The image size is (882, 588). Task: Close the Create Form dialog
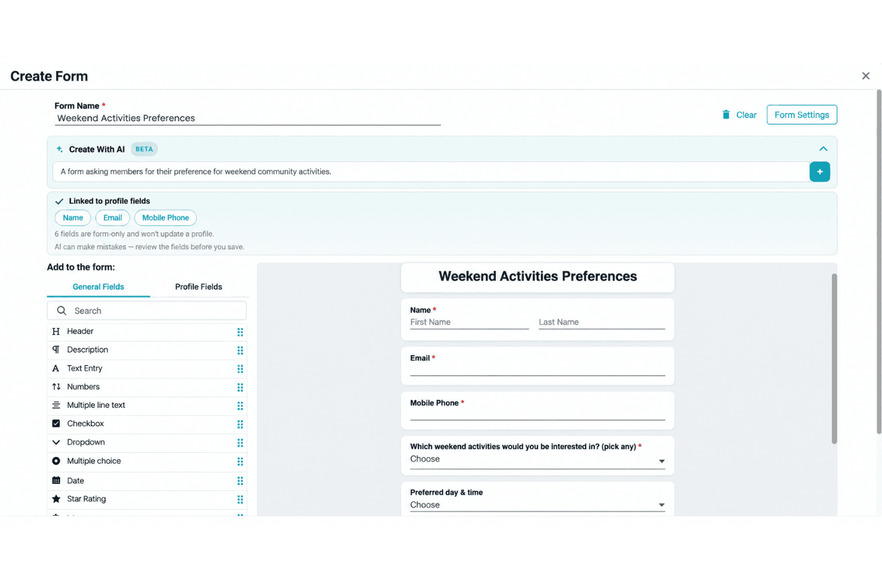pyautogui.click(x=866, y=76)
